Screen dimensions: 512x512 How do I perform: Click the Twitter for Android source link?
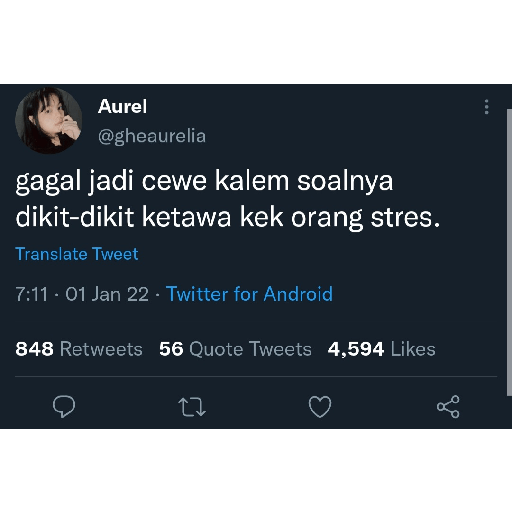coord(249,294)
